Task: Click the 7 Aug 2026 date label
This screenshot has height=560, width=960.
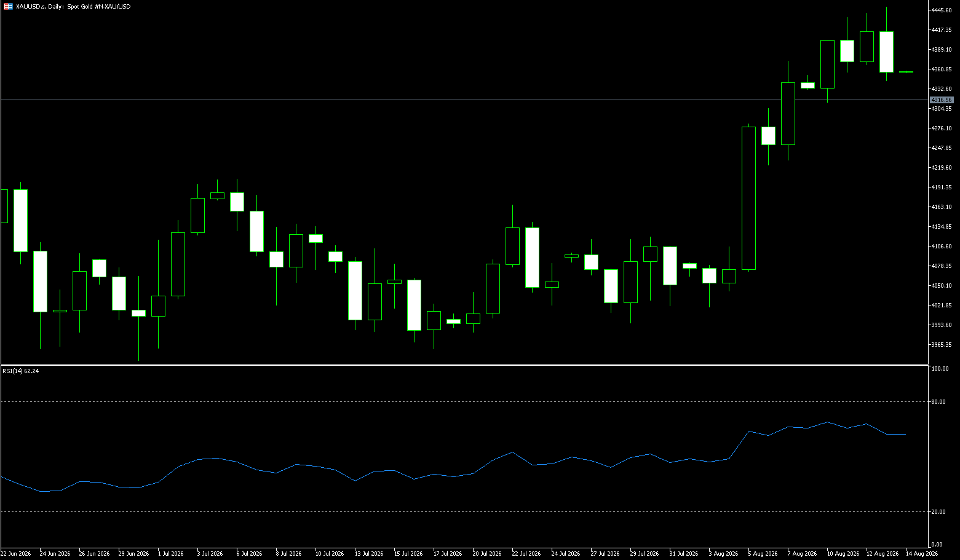Action: [802, 554]
